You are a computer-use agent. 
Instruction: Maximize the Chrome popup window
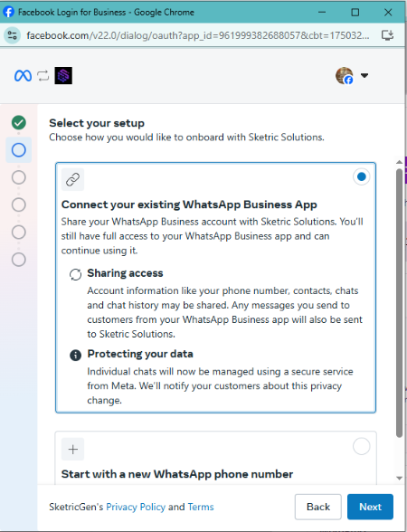coord(355,13)
